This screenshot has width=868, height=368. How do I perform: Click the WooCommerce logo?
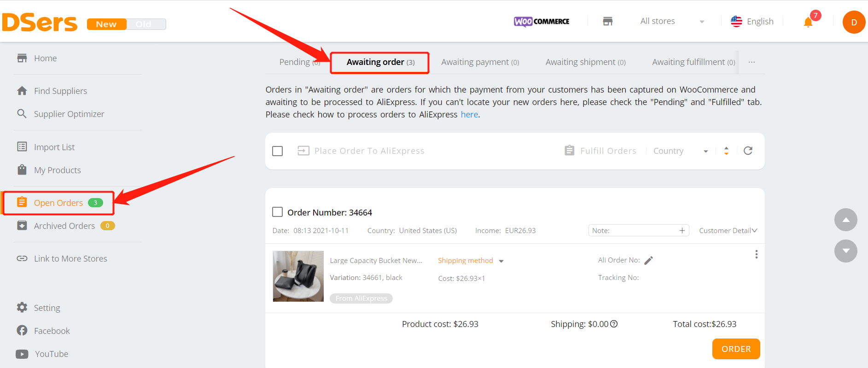click(x=542, y=21)
